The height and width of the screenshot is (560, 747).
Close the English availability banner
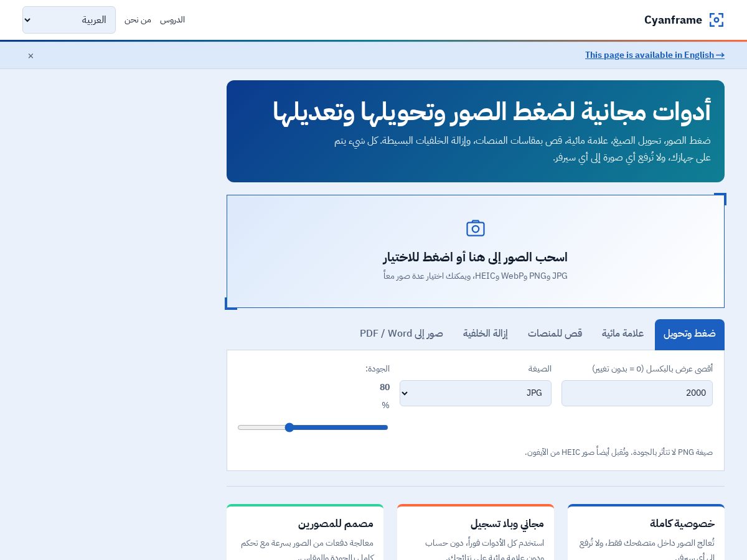tap(31, 55)
